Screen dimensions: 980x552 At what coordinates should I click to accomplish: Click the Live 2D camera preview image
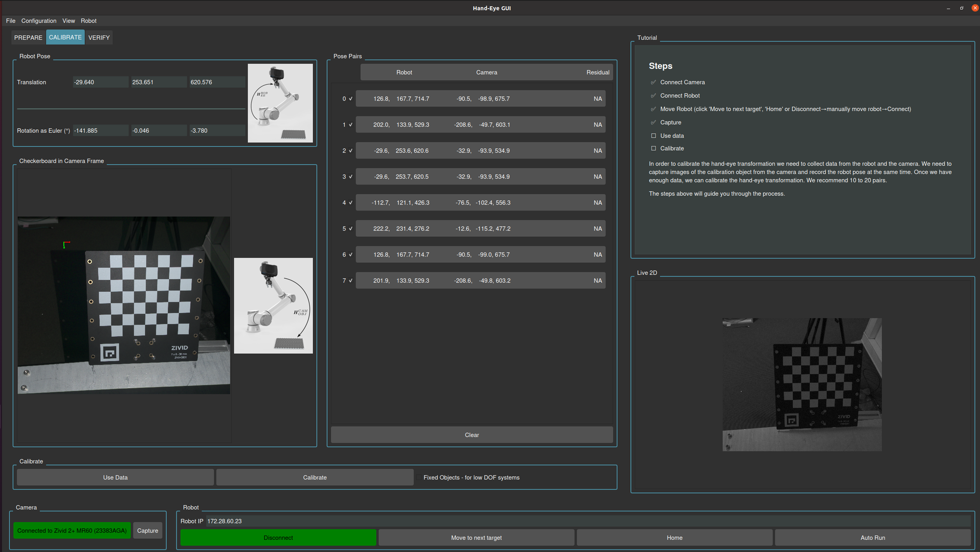[x=801, y=384]
